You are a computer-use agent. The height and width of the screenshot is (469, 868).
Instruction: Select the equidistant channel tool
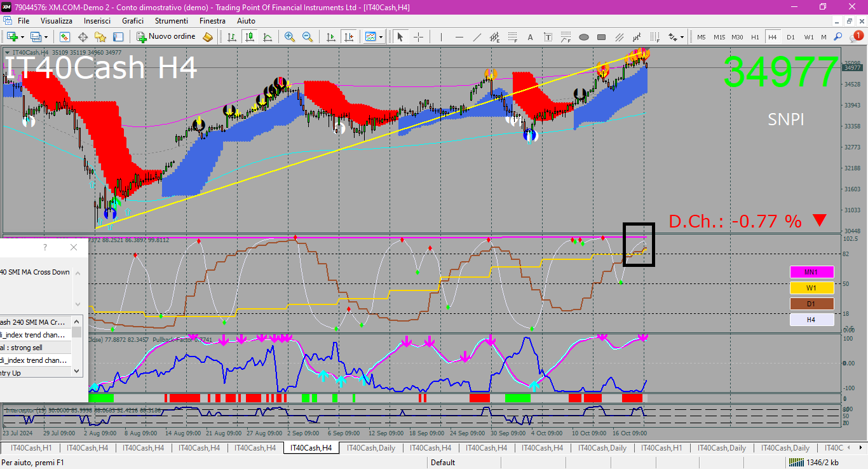pyautogui.click(x=495, y=37)
